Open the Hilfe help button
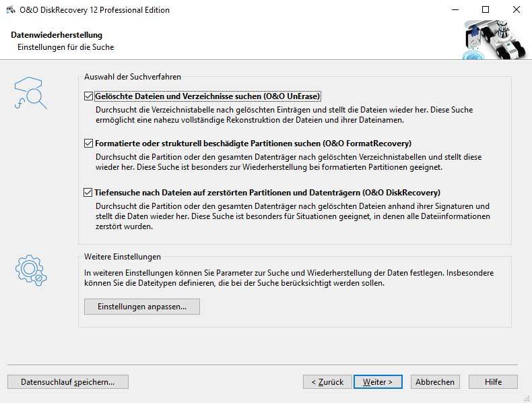 click(x=494, y=382)
